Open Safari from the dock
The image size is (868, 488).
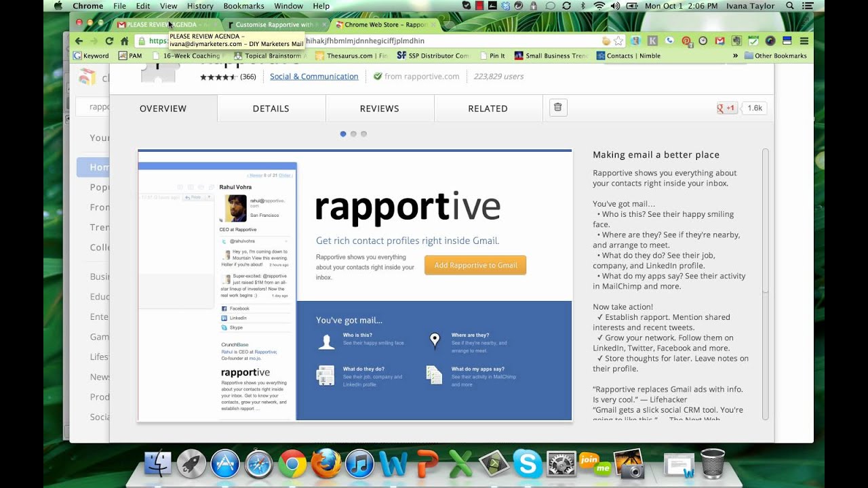pyautogui.click(x=259, y=464)
